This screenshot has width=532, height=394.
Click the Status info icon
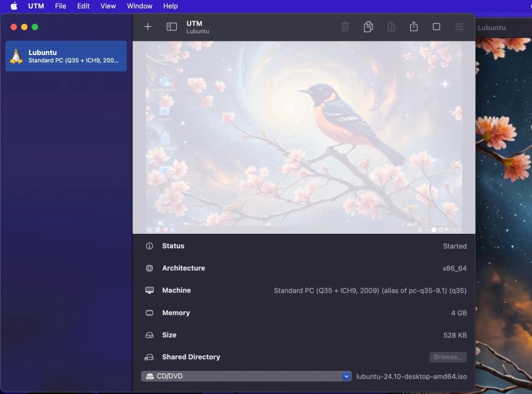point(149,246)
